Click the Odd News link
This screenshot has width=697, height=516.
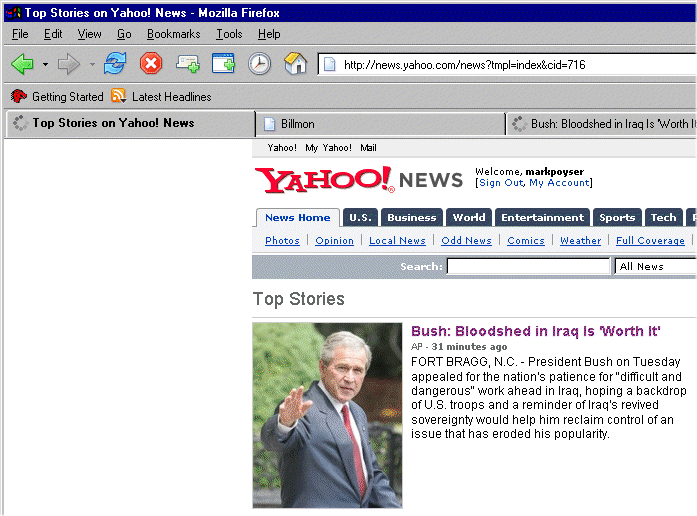(466, 241)
